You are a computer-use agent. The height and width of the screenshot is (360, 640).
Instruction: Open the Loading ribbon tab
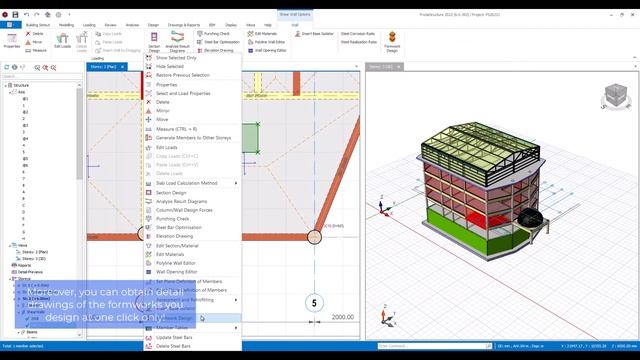tap(89, 25)
